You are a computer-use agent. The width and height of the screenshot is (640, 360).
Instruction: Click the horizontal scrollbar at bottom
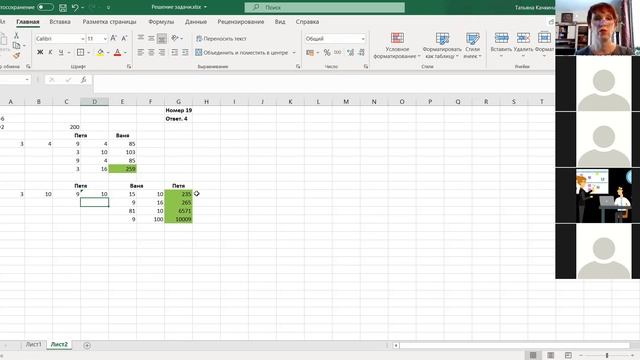[514, 345]
